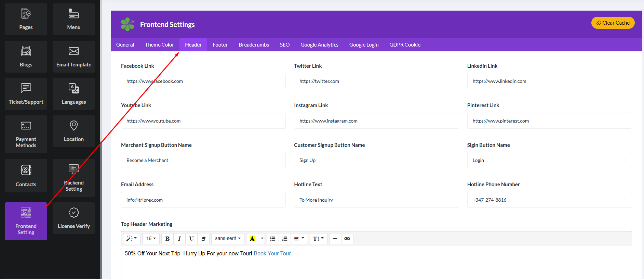The image size is (644, 279).
Task: Switch to the Footer tab
Action: click(220, 45)
